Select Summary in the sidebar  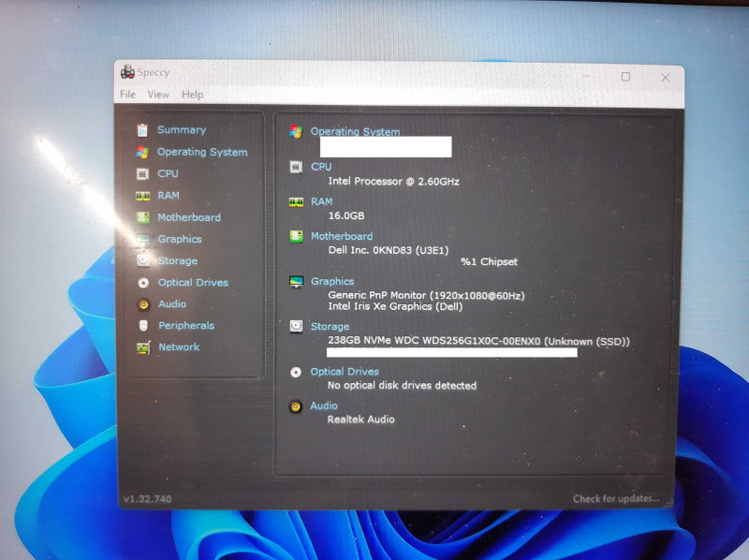tap(182, 130)
